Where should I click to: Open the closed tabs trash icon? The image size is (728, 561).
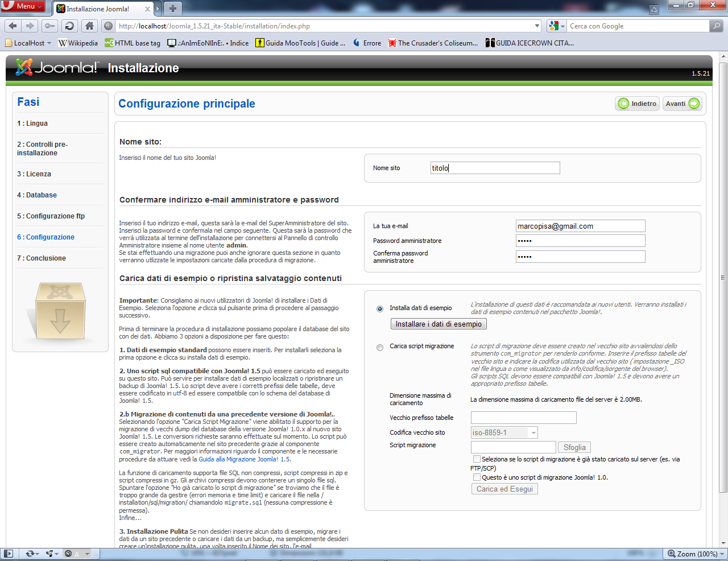click(x=654, y=9)
